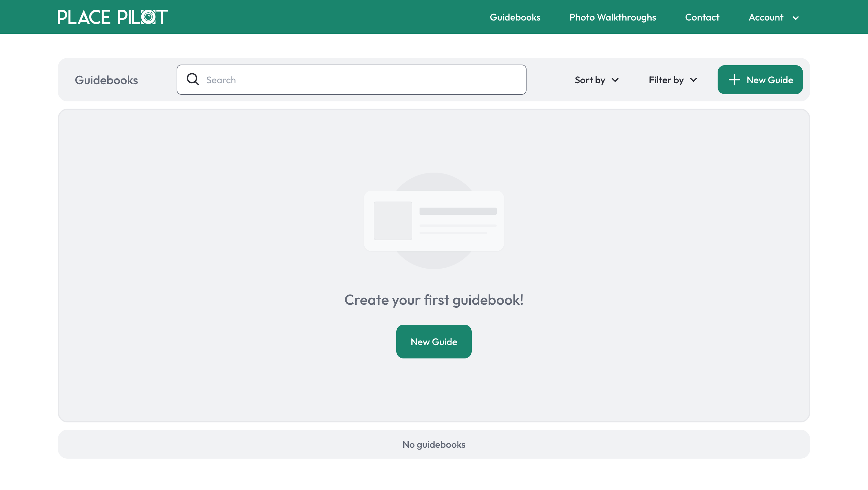Click the Guidebooks section heading
Screen dimensions: 868x490
[106, 80]
